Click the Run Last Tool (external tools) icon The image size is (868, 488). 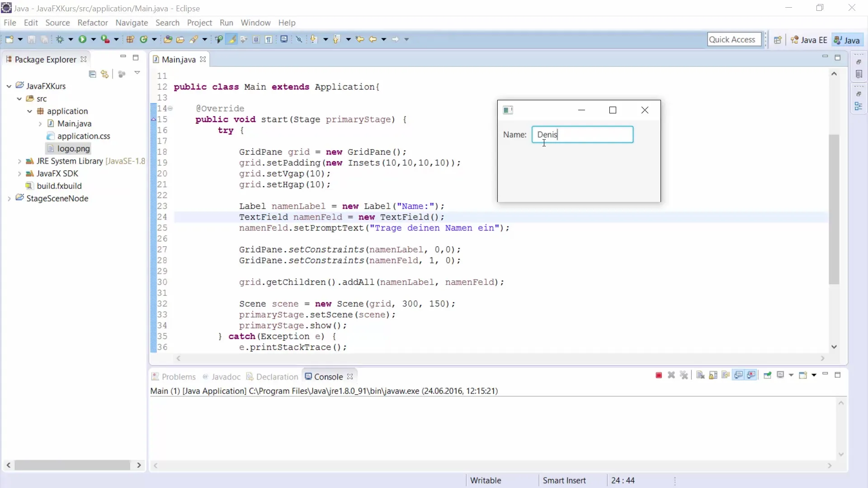click(x=105, y=39)
